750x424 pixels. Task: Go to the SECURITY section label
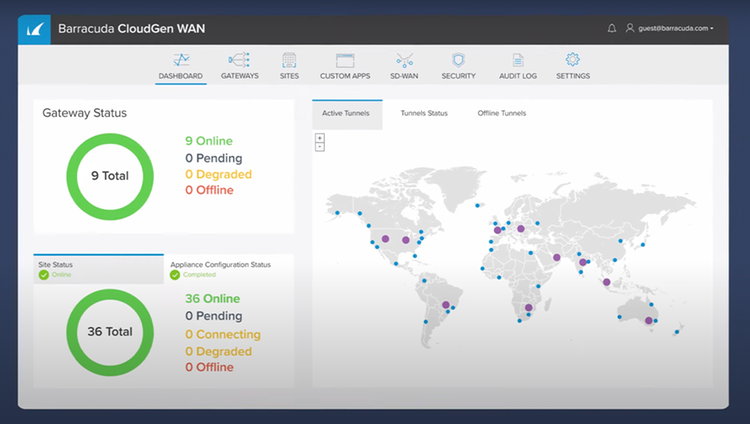(458, 76)
